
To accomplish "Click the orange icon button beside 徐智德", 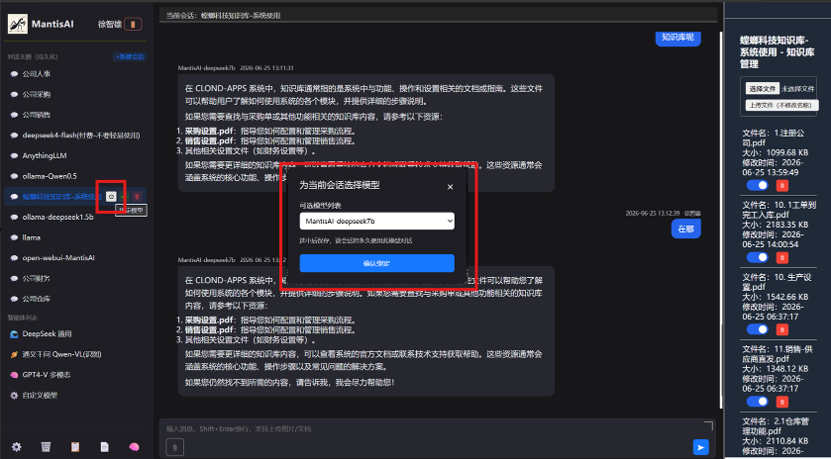I will click(133, 24).
